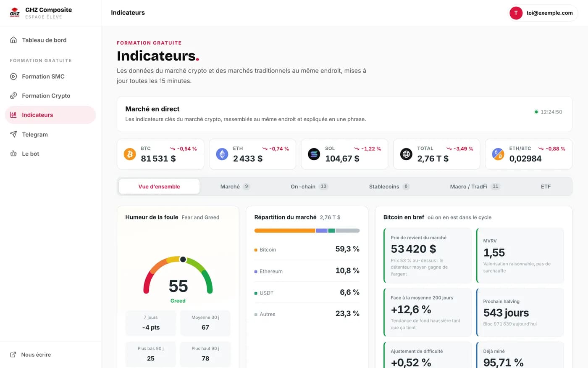Click the Fear and Greed gauge needle
This screenshot has height=368, width=588.
click(183, 259)
